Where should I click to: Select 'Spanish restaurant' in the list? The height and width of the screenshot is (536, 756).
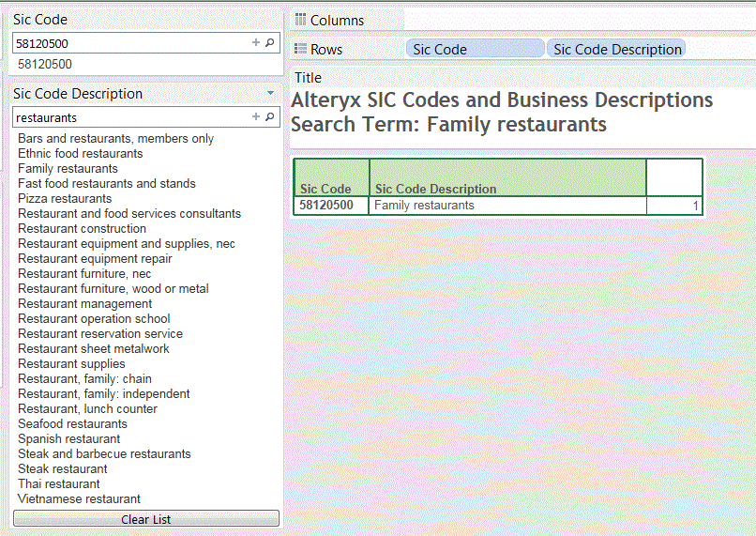coord(69,438)
